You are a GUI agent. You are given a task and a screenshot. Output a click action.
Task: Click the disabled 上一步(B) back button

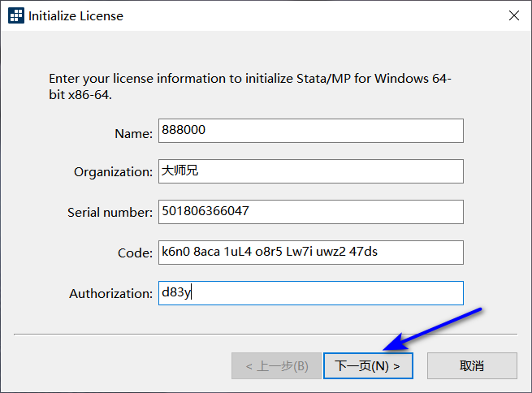(x=276, y=366)
